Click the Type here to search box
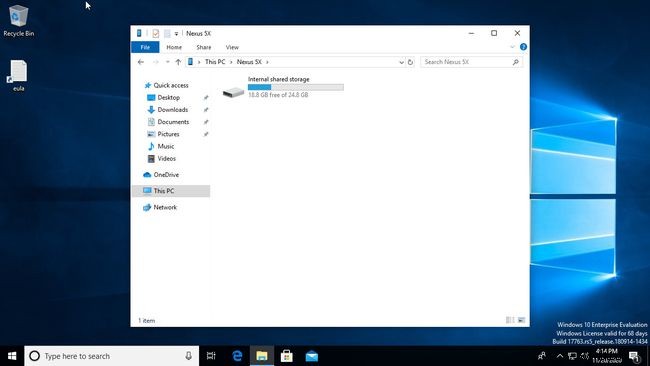The image size is (650, 366). click(x=112, y=356)
